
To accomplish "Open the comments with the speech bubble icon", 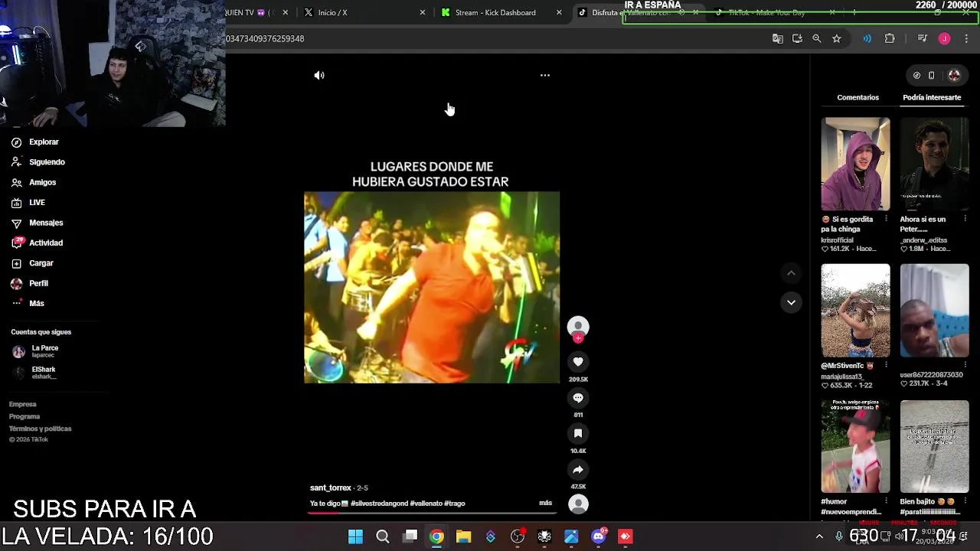I will pos(578,398).
